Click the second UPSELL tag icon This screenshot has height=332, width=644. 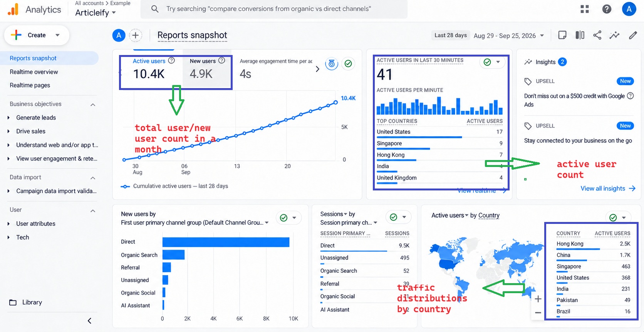click(528, 126)
